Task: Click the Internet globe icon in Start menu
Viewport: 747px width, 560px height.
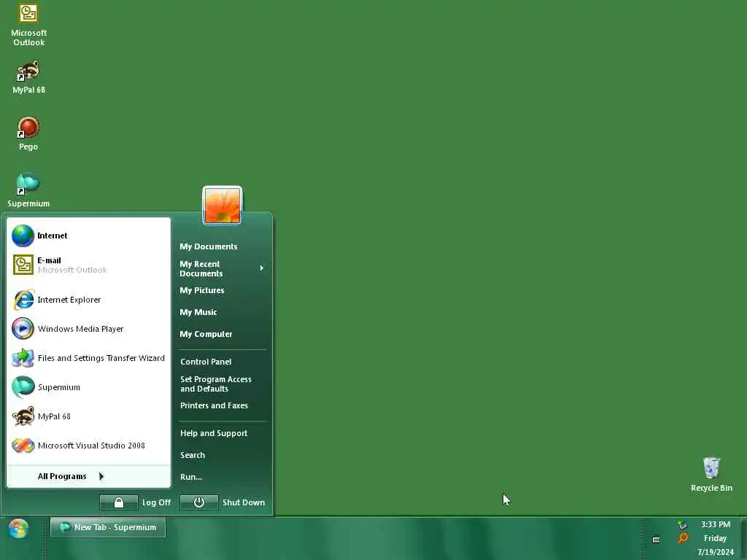Action: 23,236
